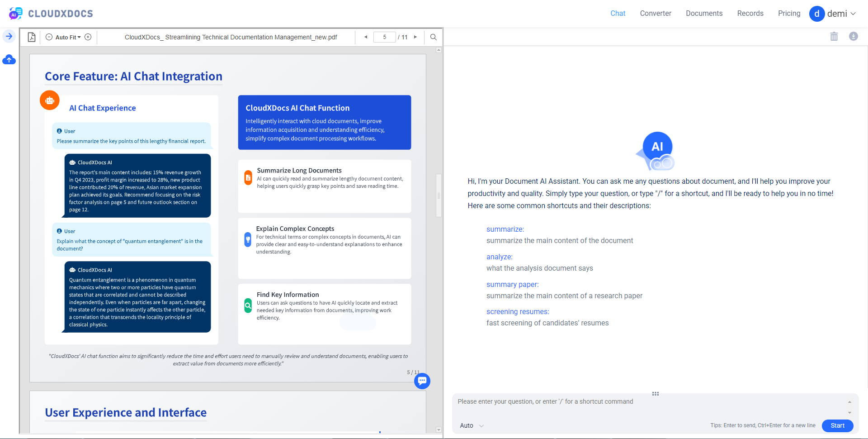Click the Summarize Long Documents orange icon

pyautogui.click(x=248, y=178)
